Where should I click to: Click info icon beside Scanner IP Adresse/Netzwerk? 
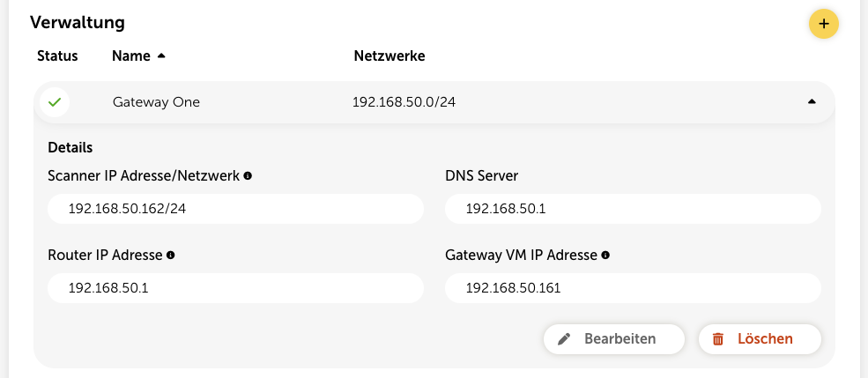(248, 176)
